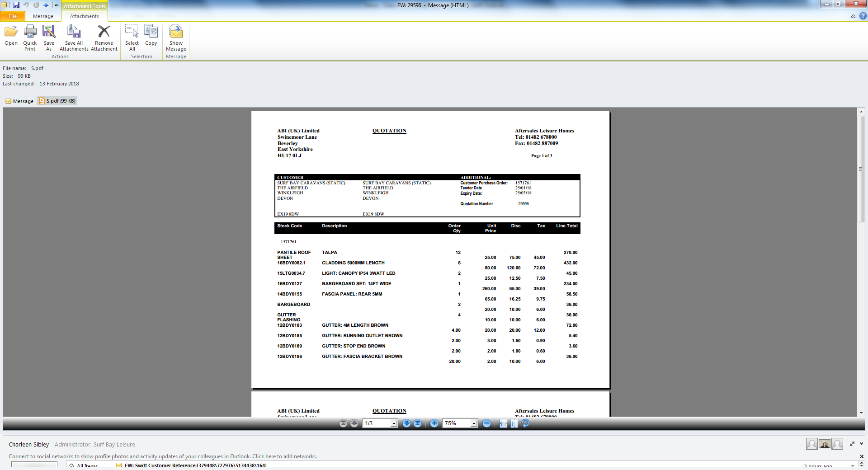Click the Charleen Sibley name in People Pane

pyautogui.click(x=28, y=444)
